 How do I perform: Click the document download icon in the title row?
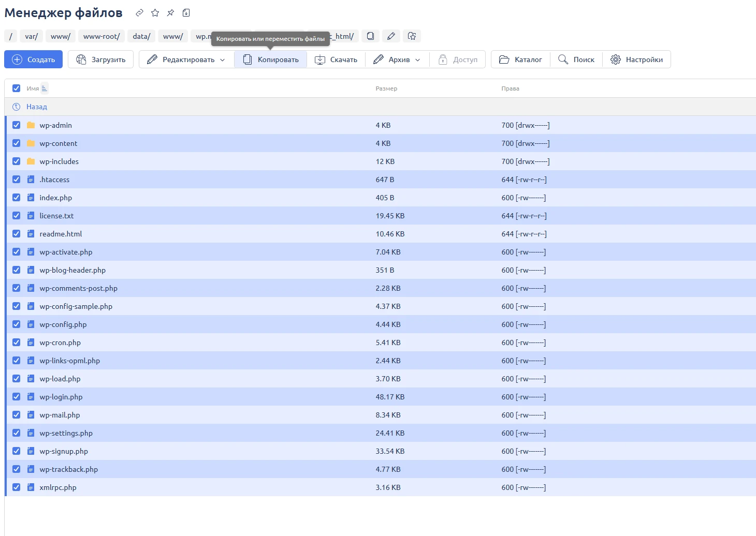click(x=186, y=13)
